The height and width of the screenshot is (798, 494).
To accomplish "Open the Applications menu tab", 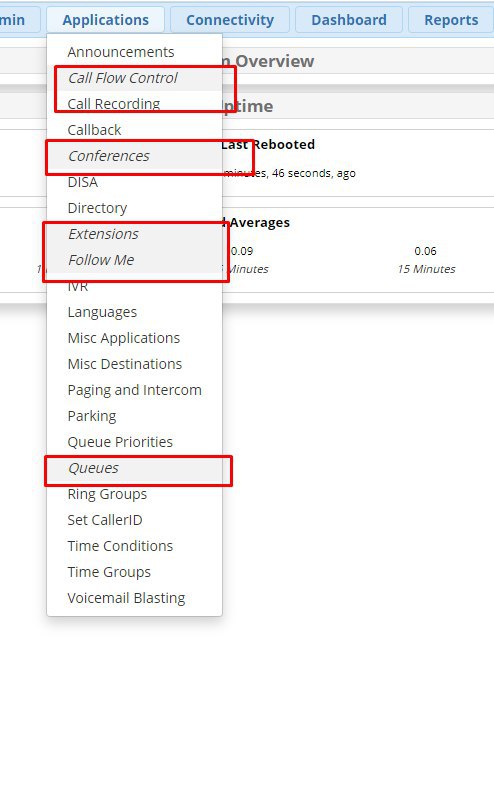I will click(105, 20).
